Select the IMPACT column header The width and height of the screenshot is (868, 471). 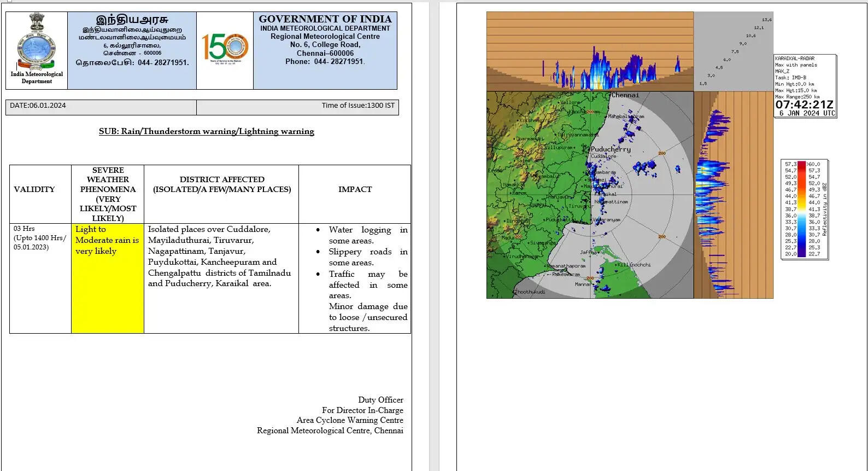click(355, 189)
